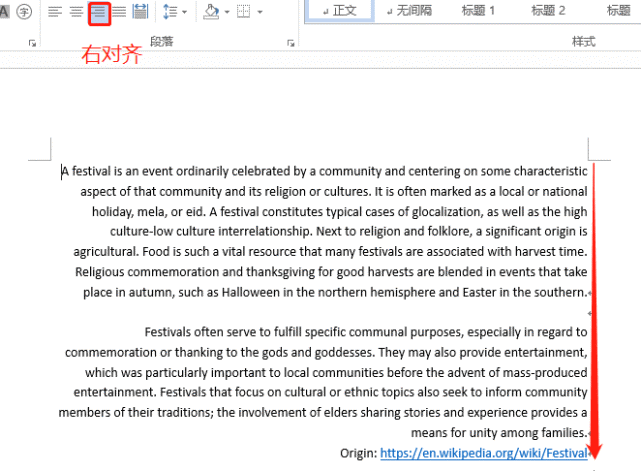The image size is (641, 471).
Task: Click the line starting 'agricultural. Food is such'
Action: (330, 251)
